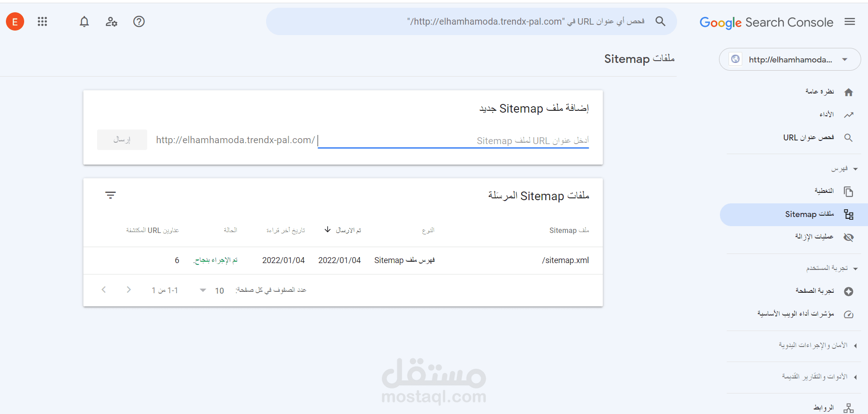Viewport: 868px width, 414px height.
Task: Open the filter icon in submitted sitemaps
Action: pos(110,195)
